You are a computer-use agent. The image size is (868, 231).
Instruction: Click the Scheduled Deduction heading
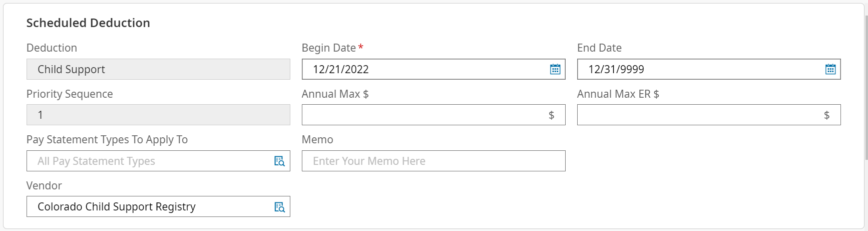[88, 23]
